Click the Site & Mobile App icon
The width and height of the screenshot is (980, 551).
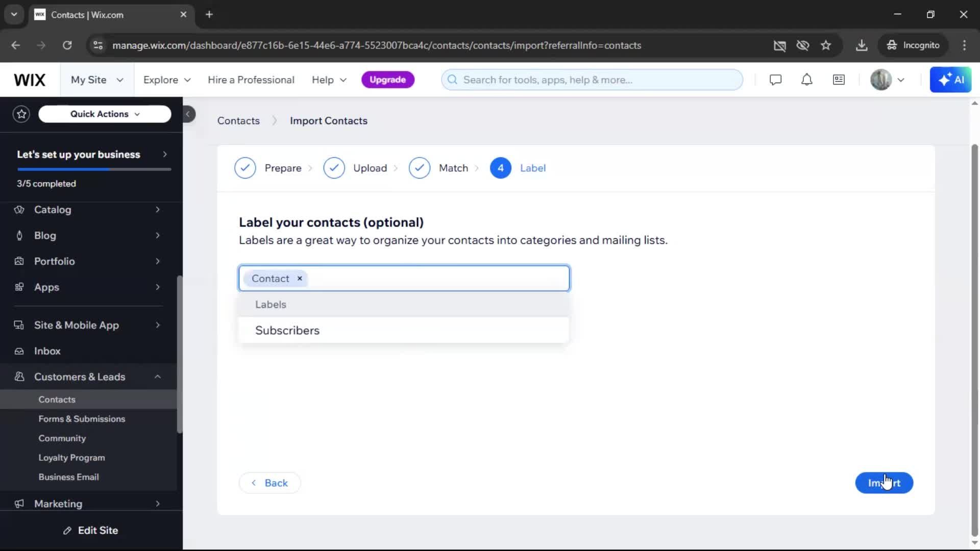pos(19,325)
